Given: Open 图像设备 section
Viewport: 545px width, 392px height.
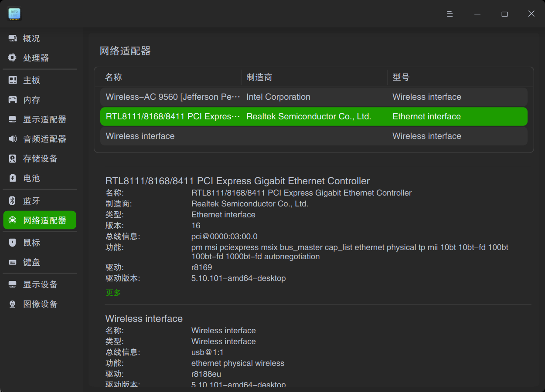Looking at the screenshot, I should click(40, 304).
